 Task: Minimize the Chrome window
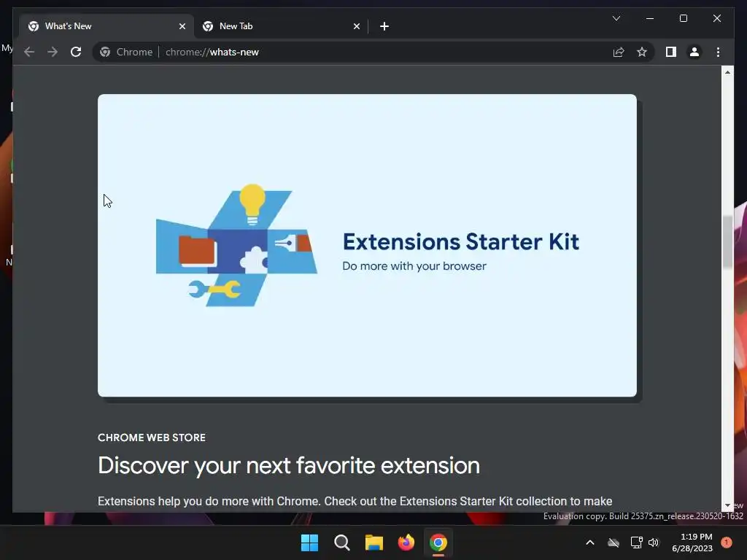point(650,18)
